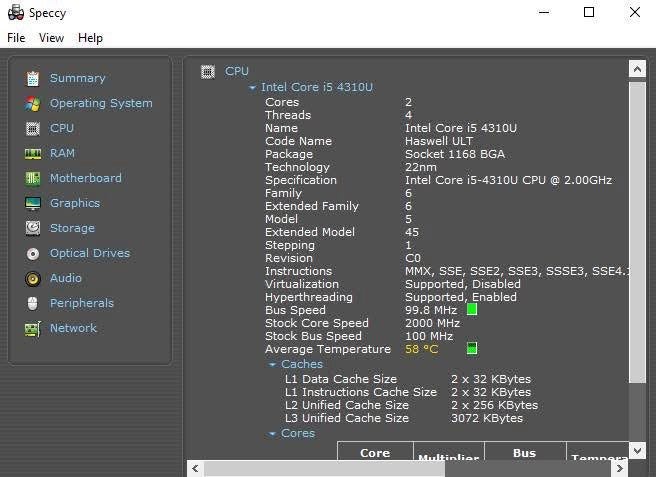The width and height of the screenshot is (656, 477).
Task: Click green graph icon next to Bus Speed
Action: tap(472, 310)
